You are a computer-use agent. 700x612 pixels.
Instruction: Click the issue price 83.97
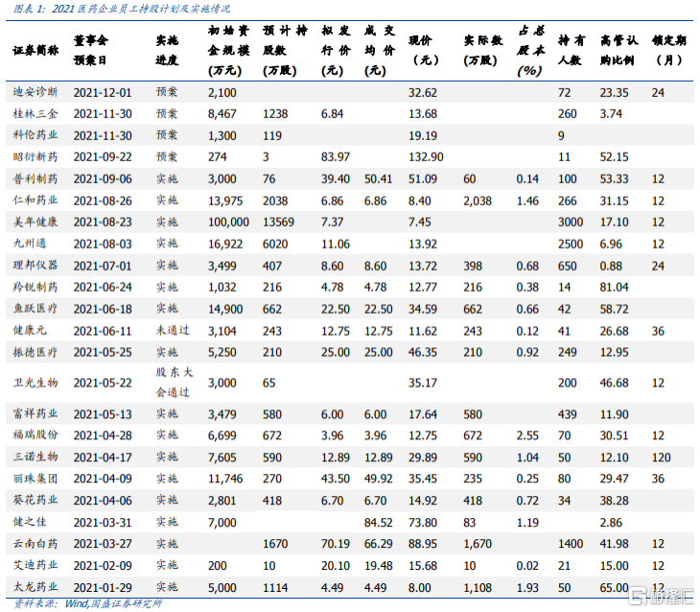coord(336,157)
